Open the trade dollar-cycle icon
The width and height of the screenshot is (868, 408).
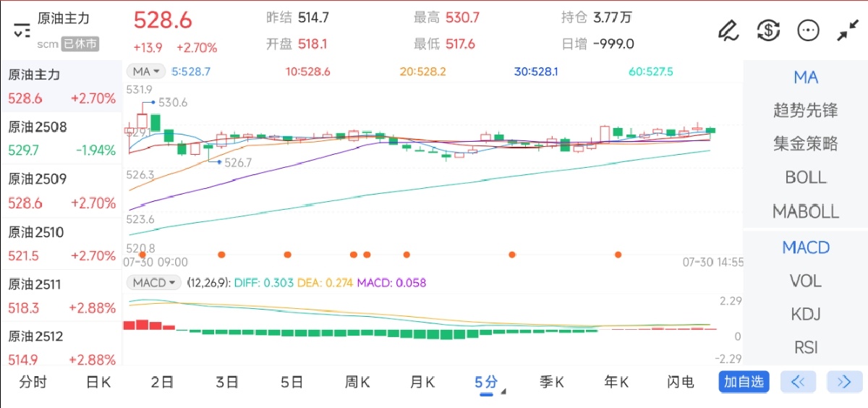tap(768, 30)
